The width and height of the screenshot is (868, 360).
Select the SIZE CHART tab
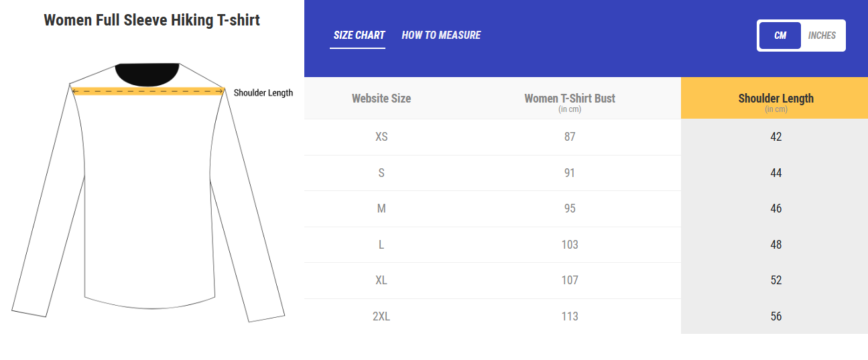[x=359, y=36]
